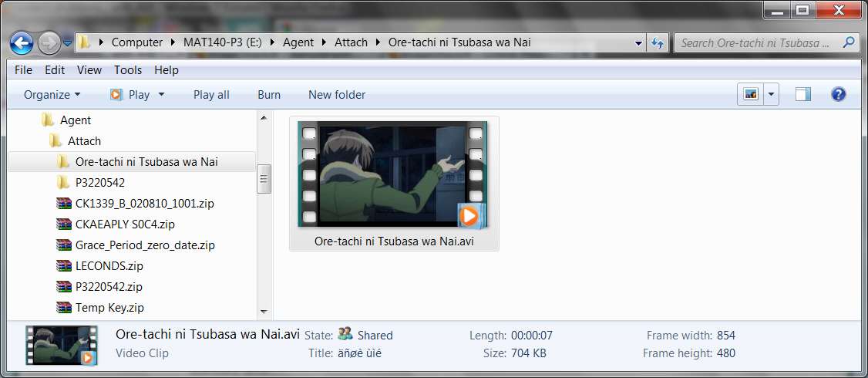Click the navigation pane scrollbar thumb
Image resolution: width=868 pixels, height=378 pixels.
[264, 178]
